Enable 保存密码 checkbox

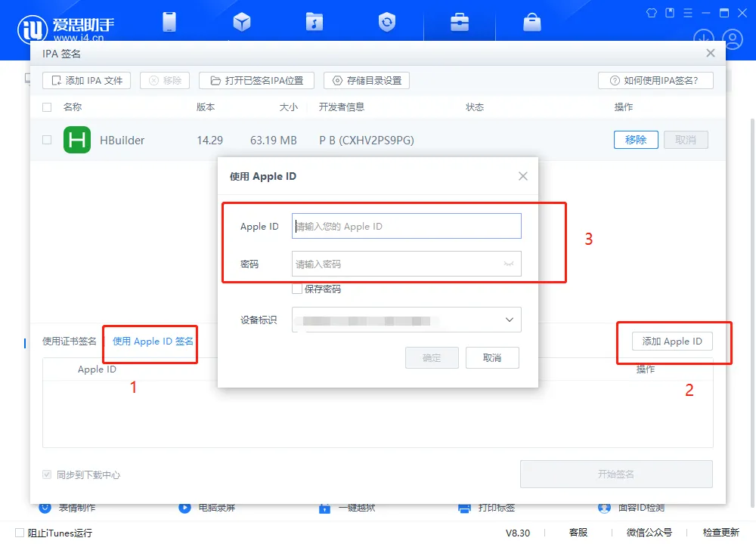pyautogui.click(x=297, y=289)
